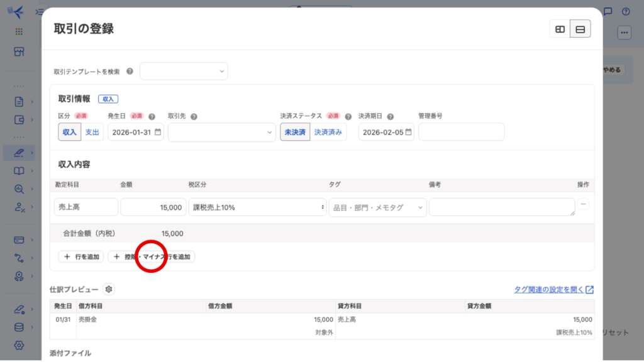Image resolution: width=644 pixels, height=362 pixels.
Task: Click the 行を追加 button
Action: coord(81,256)
